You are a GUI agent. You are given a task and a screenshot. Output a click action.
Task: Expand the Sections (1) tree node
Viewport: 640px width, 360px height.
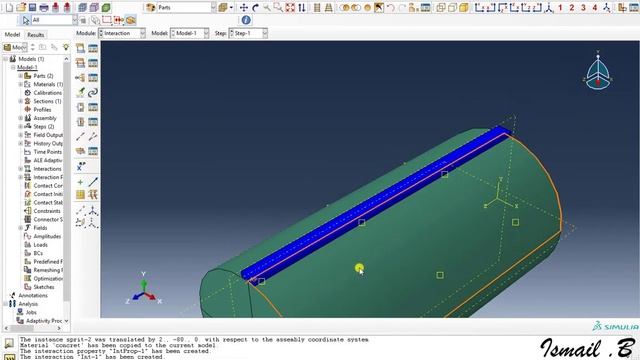[x=20, y=101]
